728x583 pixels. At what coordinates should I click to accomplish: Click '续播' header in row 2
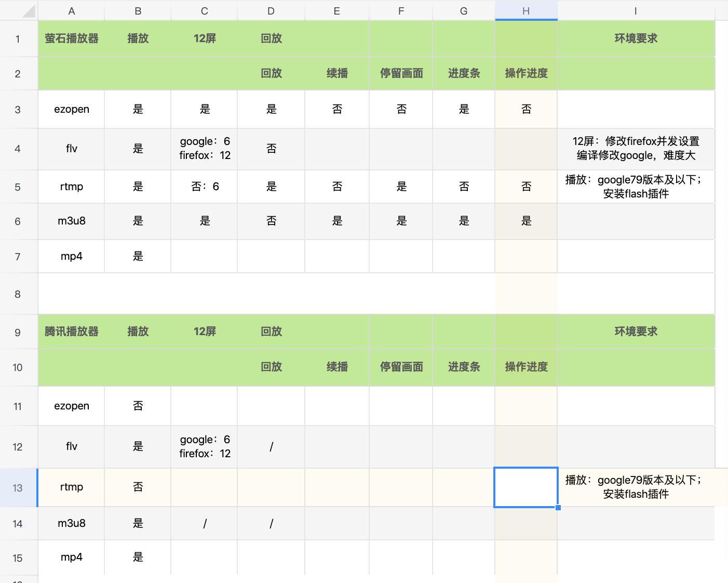point(337,73)
